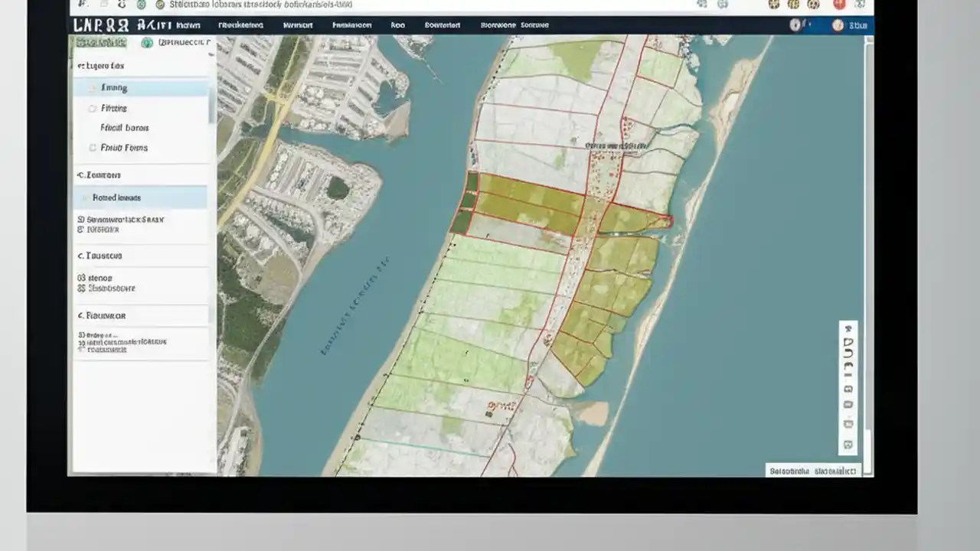Click the scale indicator at bottom right
980x551 pixels.
(x=814, y=471)
